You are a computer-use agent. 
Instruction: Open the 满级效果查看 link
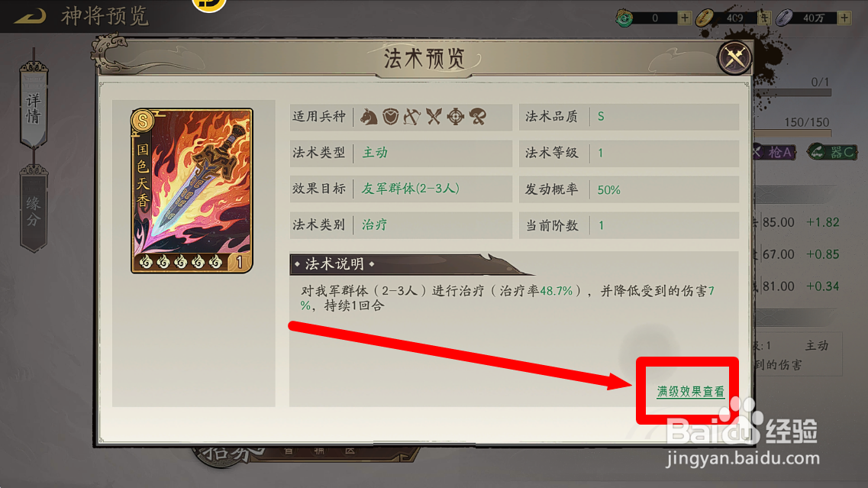[690, 392]
